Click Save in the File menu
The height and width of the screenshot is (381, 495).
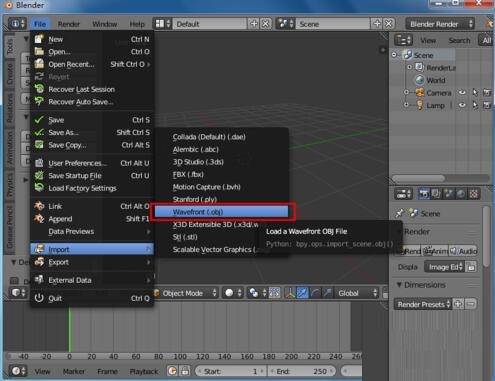[x=92, y=120]
